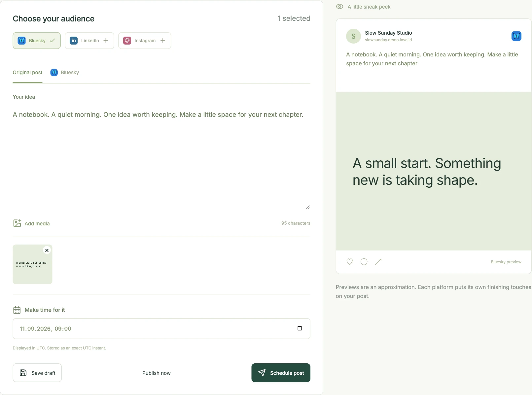Click the "1 selected" counter text

pos(294,18)
